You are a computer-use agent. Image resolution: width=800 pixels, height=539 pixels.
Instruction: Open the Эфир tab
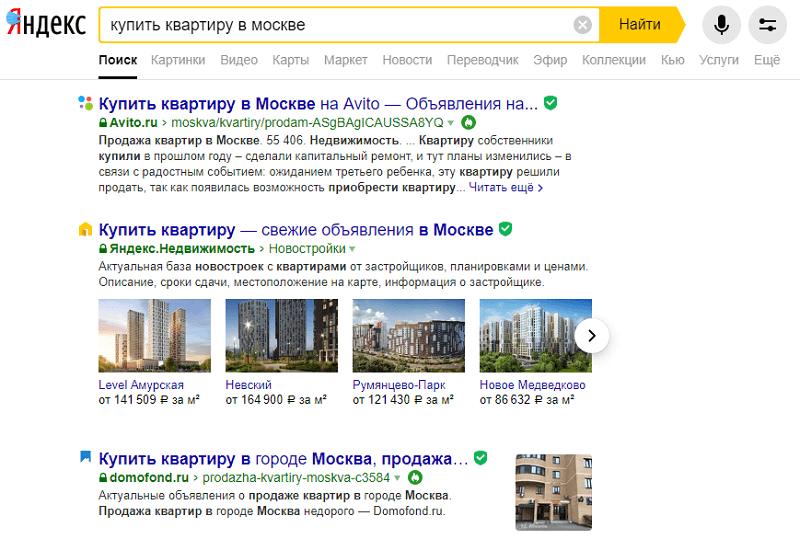[x=550, y=60]
